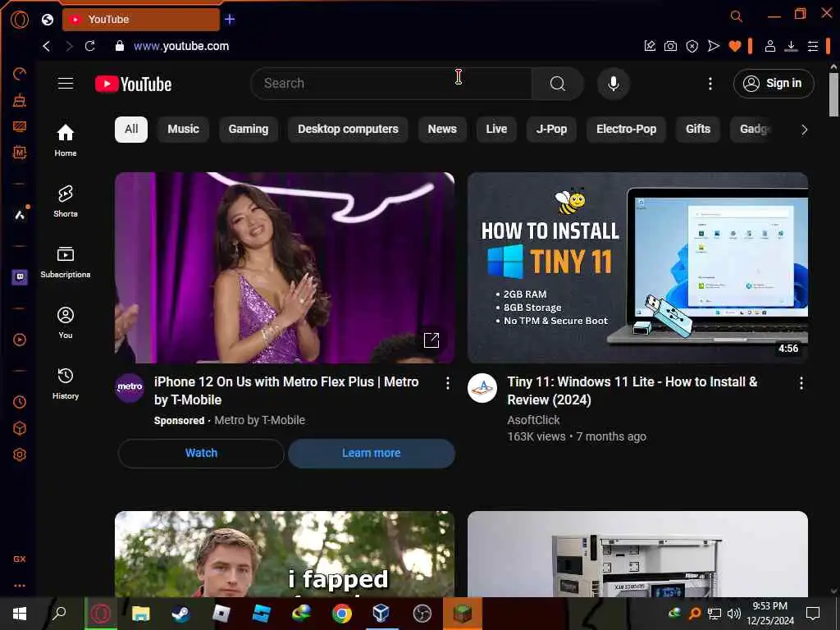Viewport: 840px width, 630px height.
Task: Select the Music category chip
Action: click(183, 129)
